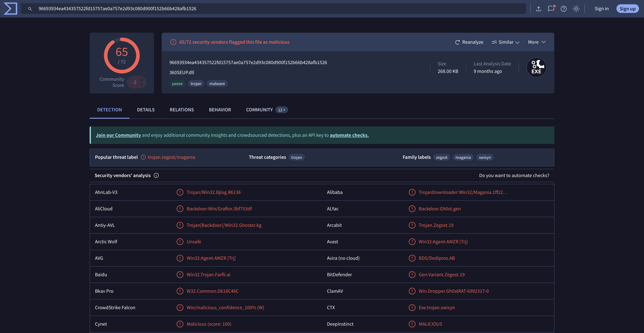This screenshot has height=333, width=644.
Task: Click the trojan file tag
Action: [196, 84]
